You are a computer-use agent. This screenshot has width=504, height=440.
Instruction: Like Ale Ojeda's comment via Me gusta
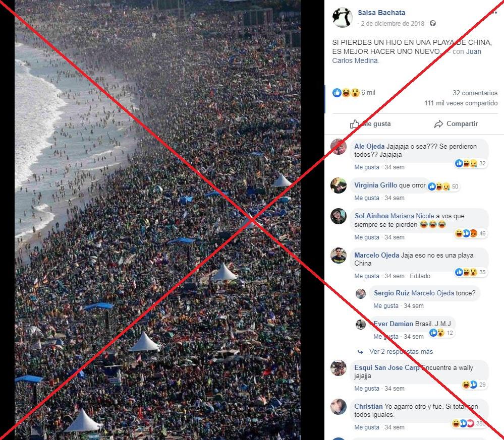pyautogui.click(x=366, y=167)
